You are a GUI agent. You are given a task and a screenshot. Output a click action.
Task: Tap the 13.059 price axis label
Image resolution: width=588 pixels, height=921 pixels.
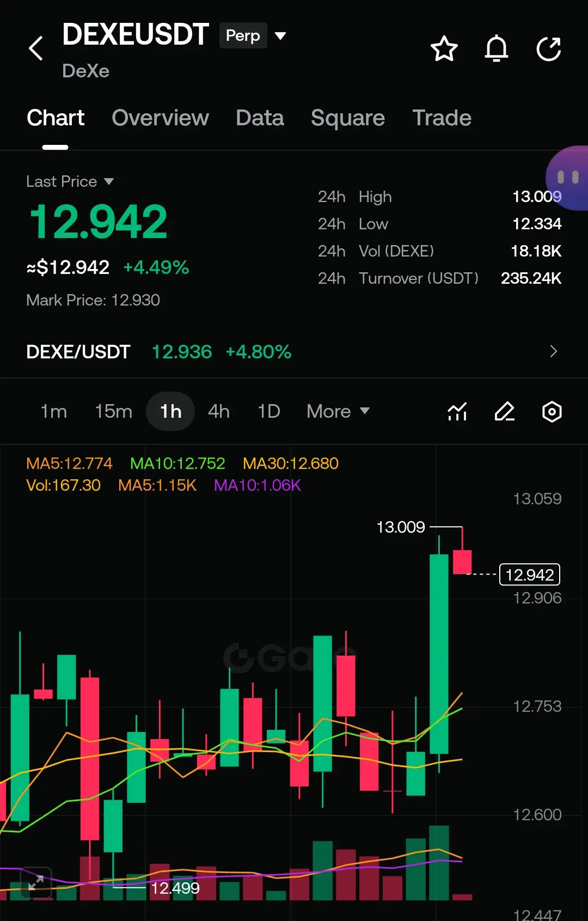pyautogui.click(x=537, y=499)
